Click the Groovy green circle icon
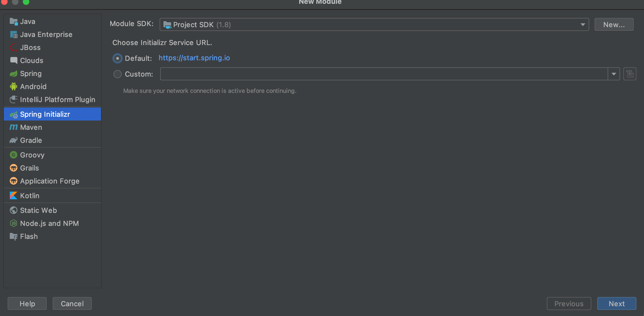The image size is (644, 316). coord(13,155)
